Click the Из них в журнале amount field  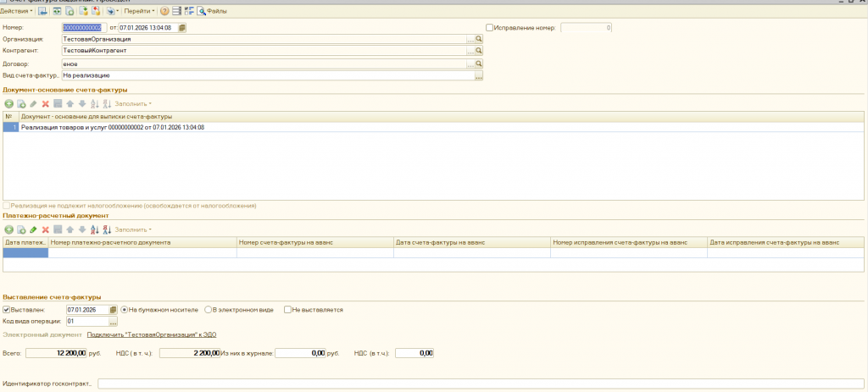[x=300, y=353]
